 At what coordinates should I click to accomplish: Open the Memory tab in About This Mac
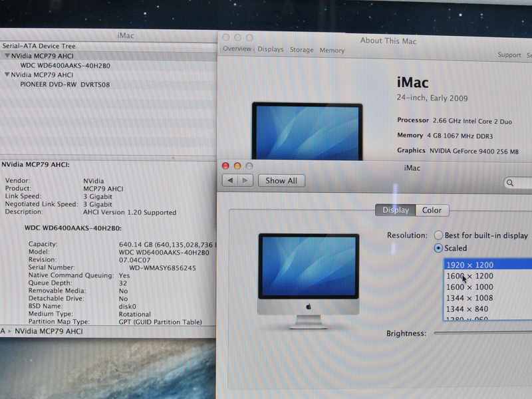coord(332,51)
